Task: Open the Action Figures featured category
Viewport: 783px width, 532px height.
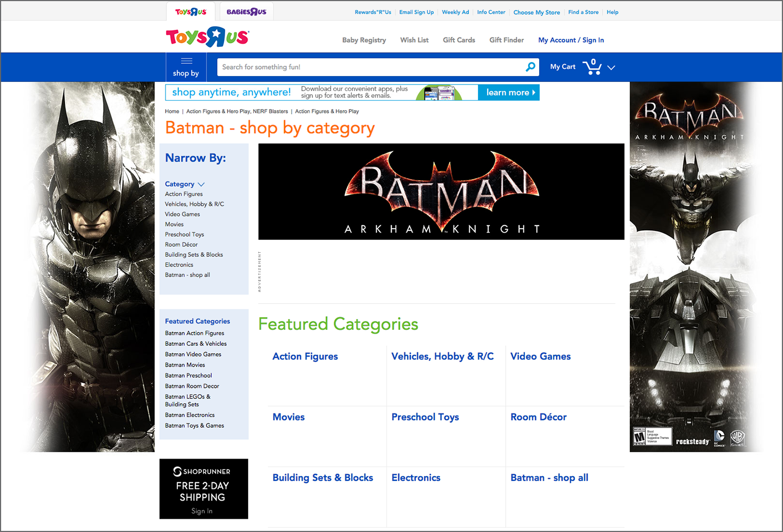Action: (x=305, y=356)
